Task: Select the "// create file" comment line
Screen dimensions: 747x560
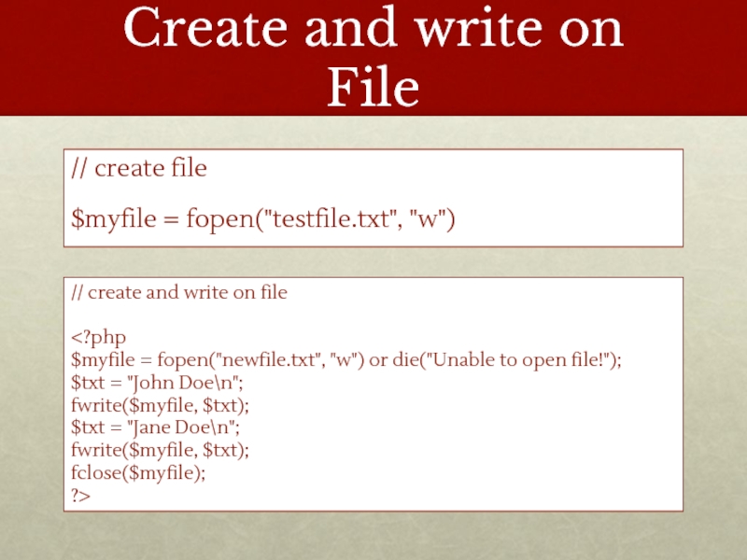Action: click(x=139, y=169)
